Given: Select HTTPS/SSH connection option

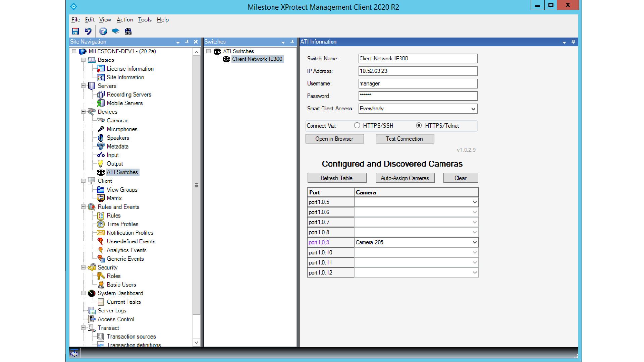Looking at the screenshot, I should pos(357,125).
